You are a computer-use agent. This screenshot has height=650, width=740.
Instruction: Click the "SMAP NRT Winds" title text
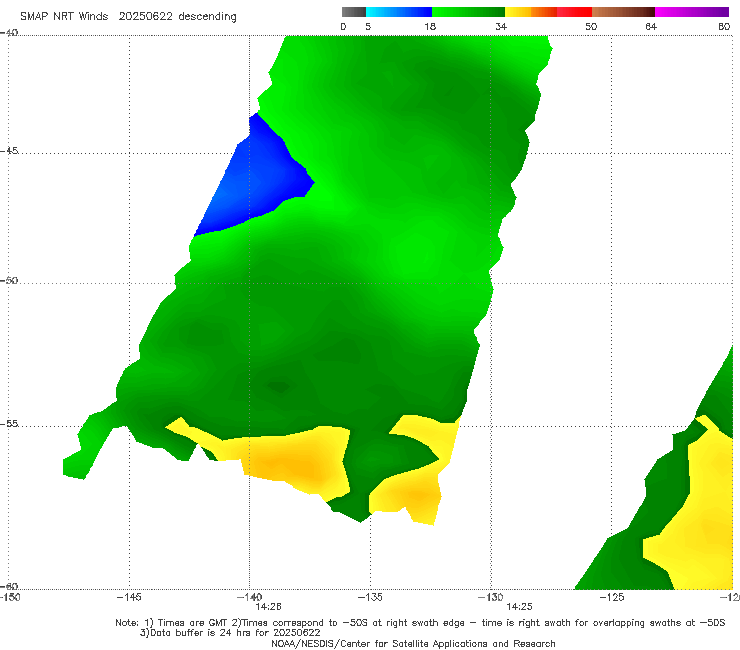coord(64,16)
